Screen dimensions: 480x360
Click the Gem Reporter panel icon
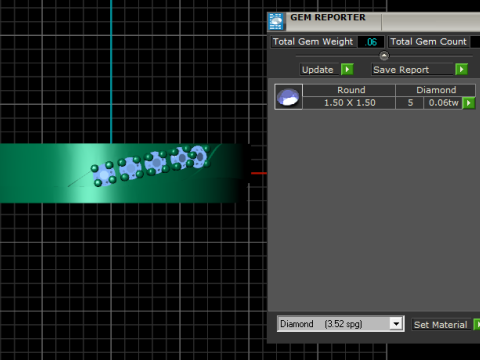click(276, 22)
